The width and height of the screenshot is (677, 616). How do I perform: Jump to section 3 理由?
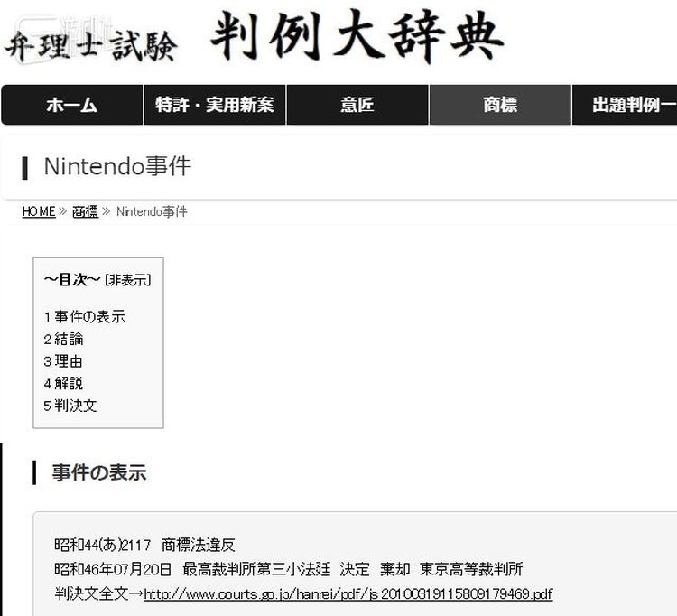tap(63, 361)
